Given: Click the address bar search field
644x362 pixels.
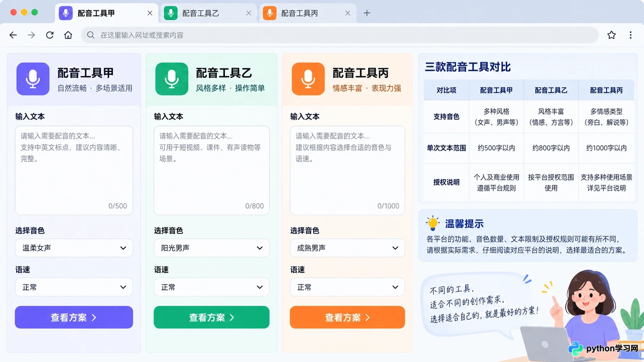Looking at the screenshot, I should (340, 35).
